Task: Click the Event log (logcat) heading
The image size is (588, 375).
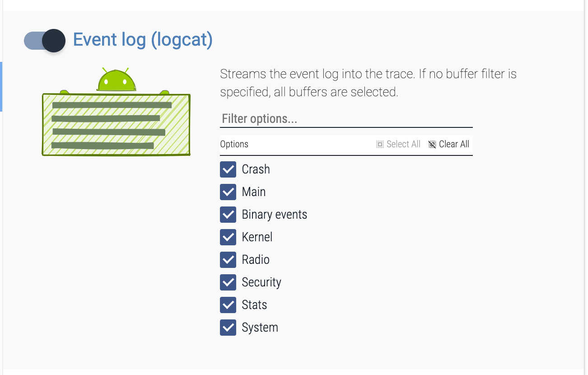Action: [x=143, y=40]
